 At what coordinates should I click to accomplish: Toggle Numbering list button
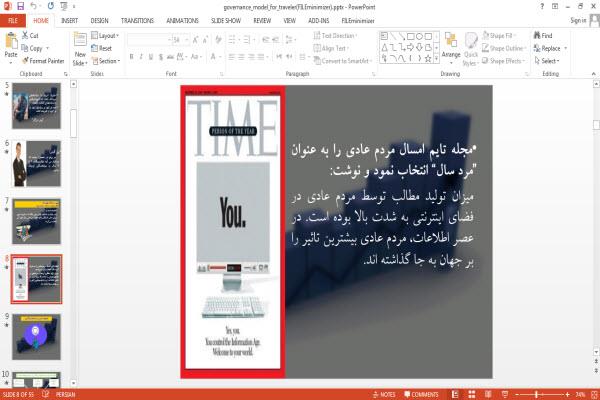tap(248, 39)
